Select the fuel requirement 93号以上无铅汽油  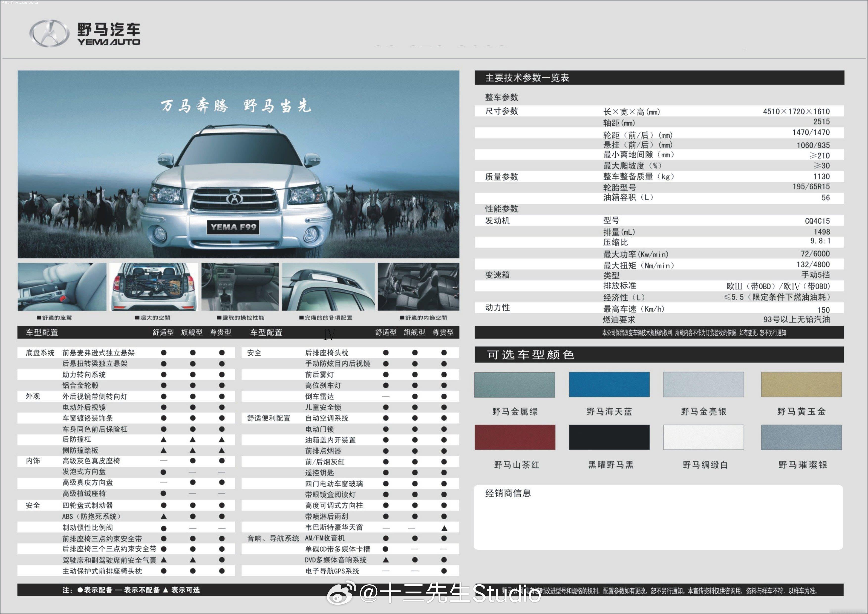(x=796, y=319)
